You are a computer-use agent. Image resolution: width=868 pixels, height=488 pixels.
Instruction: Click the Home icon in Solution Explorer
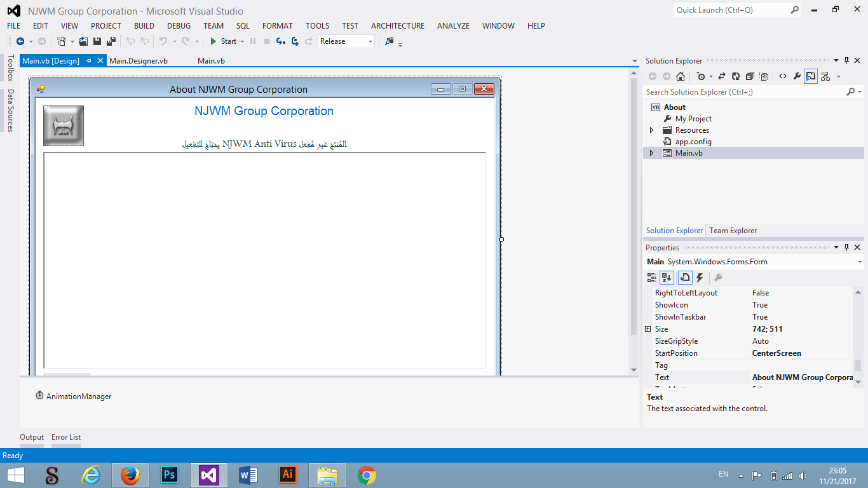[x=681, y=76]
